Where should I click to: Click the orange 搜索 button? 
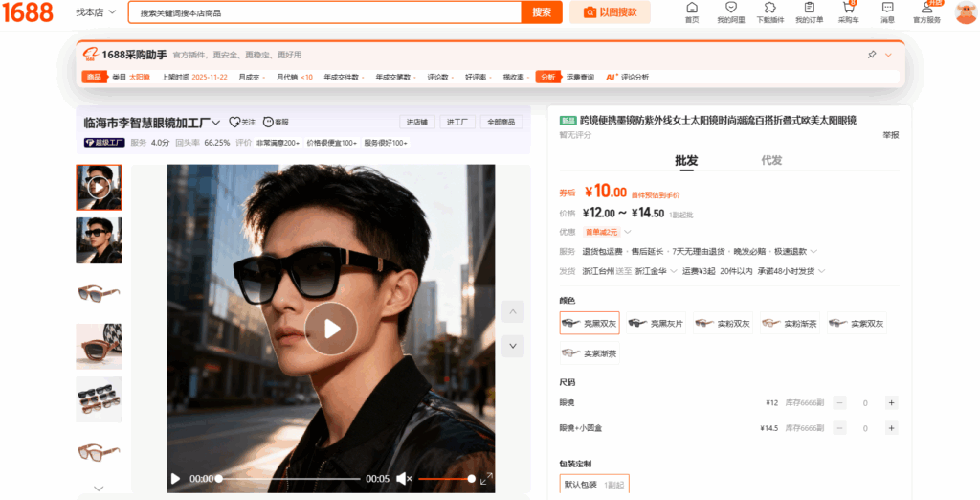click(542, 12)
